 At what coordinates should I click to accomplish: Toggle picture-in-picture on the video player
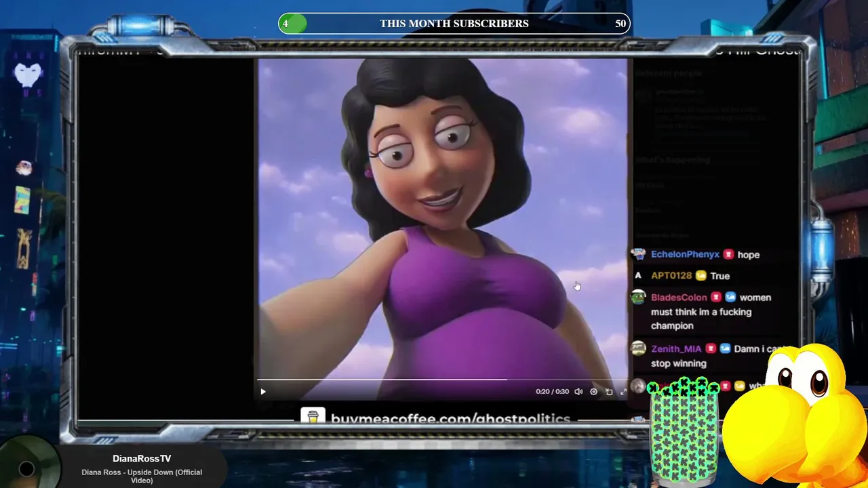608,391
